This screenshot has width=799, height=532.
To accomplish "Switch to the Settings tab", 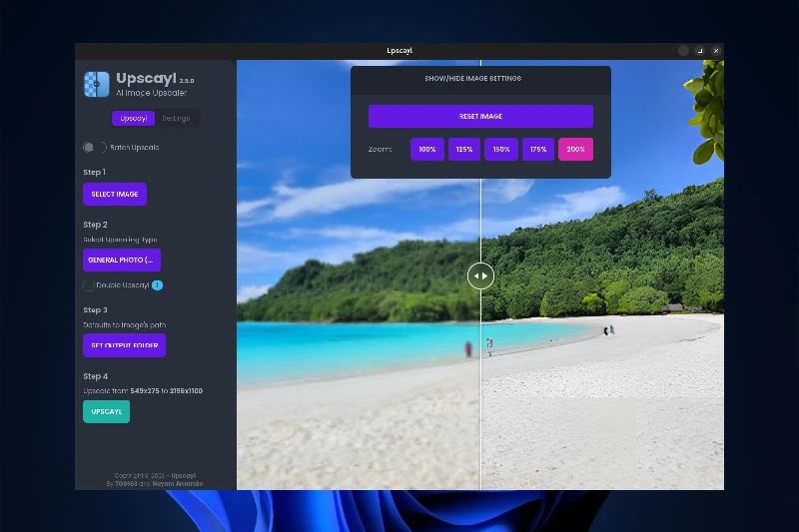I will tap(176, 119).
